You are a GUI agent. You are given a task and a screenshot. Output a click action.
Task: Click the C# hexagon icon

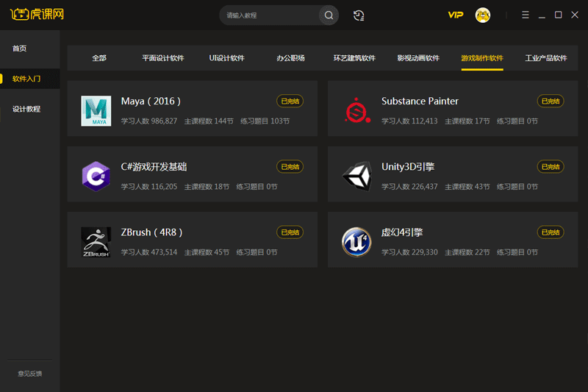pyautogui.click(x=96, y=177)
